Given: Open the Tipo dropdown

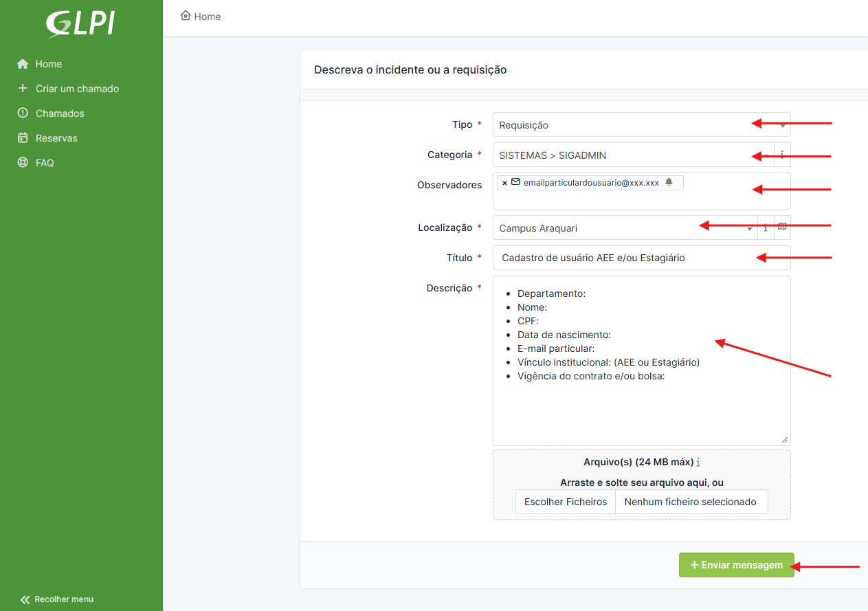Looking at the screenshot, I should 641,125.
